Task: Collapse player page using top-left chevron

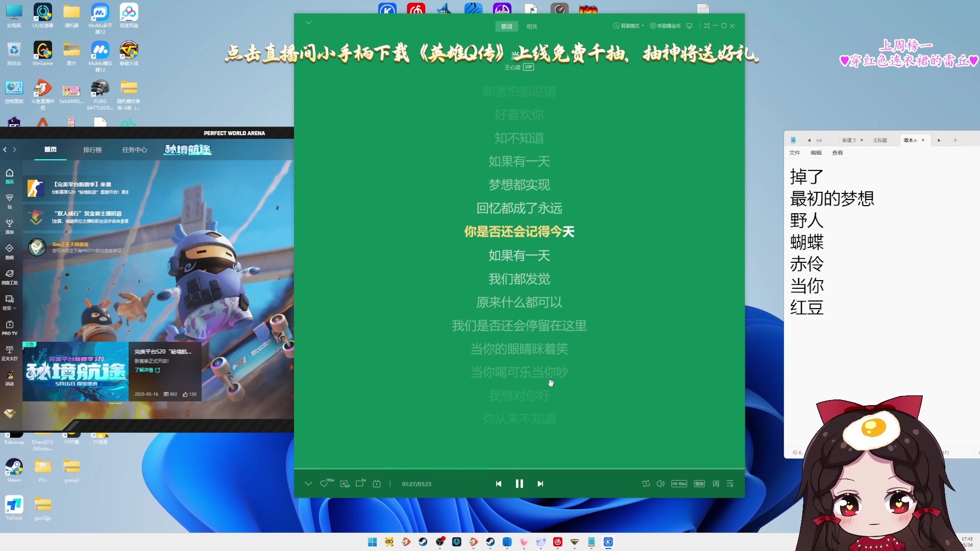Action: tap(308, 22)
